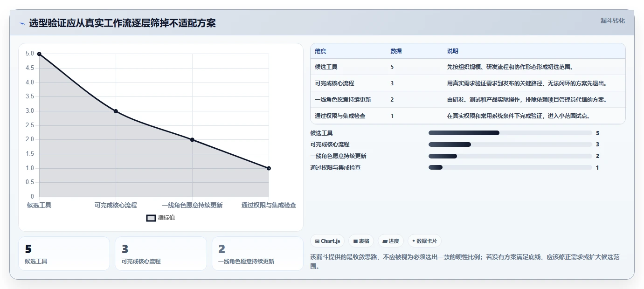Click the 一线角色愿意持续更新 progress bar

tap(510, 156)
